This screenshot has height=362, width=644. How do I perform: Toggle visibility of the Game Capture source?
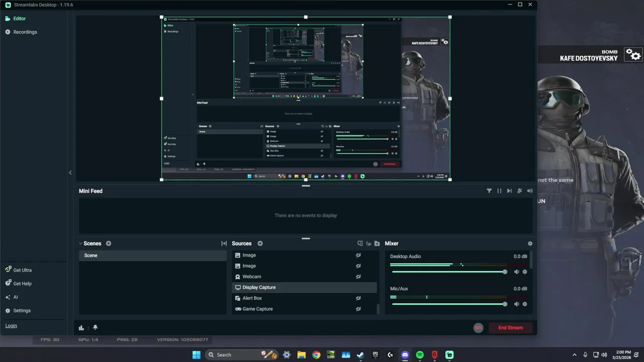(358, 309)
